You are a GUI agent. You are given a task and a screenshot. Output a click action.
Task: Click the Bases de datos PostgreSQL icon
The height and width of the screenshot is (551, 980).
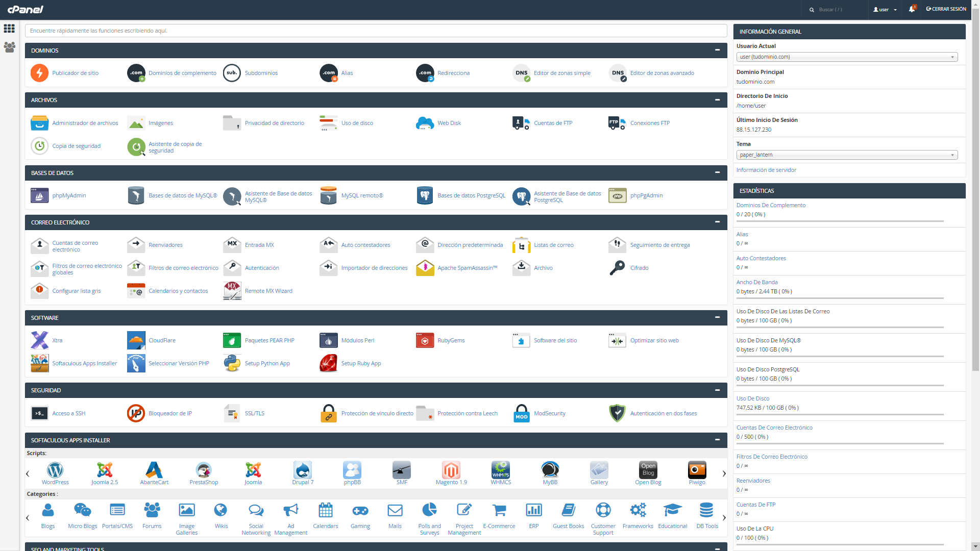point(425,195)
